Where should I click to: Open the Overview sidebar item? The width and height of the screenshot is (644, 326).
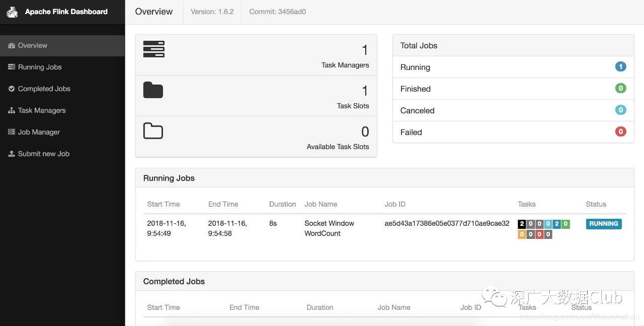pos(62,45)
